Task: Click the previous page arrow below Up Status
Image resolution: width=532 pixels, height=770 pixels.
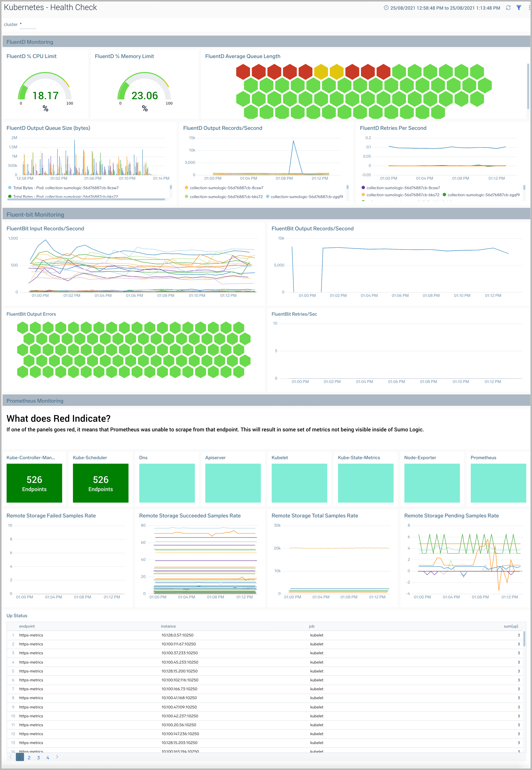Action: pos(11,757)
